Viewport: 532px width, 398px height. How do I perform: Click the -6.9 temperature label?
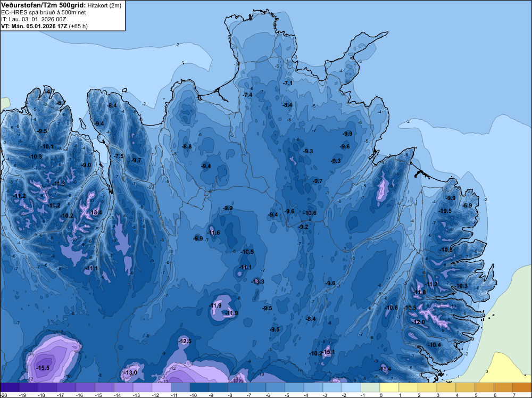467,205
